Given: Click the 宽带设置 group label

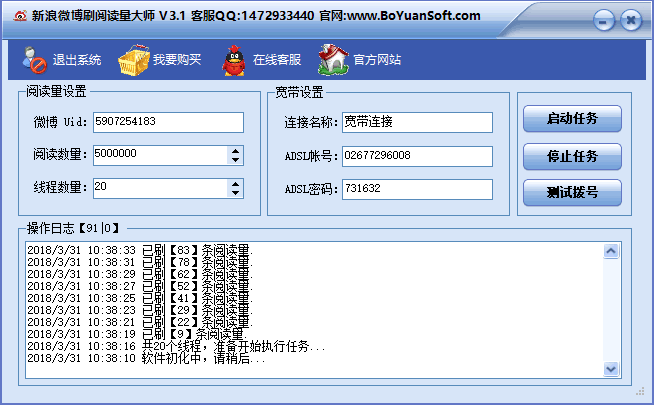Looking at the screenshot, I should click(x=299, y=92).
